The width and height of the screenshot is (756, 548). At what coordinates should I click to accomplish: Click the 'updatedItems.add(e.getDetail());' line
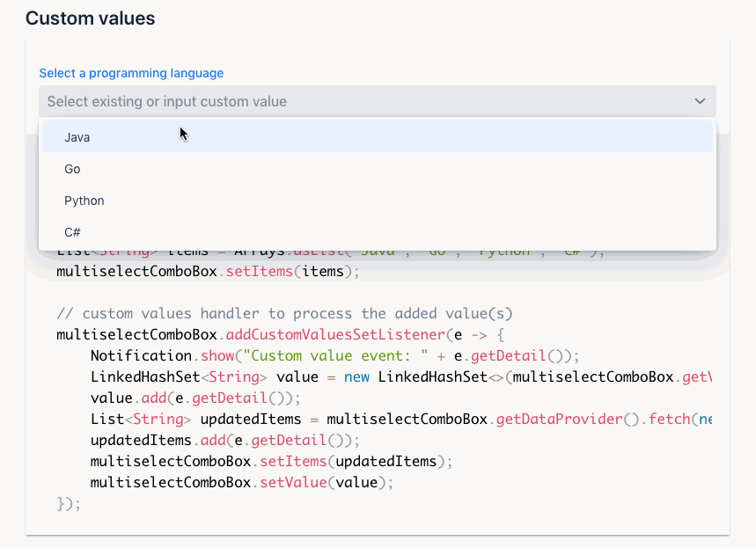click(x=224, y=440)
